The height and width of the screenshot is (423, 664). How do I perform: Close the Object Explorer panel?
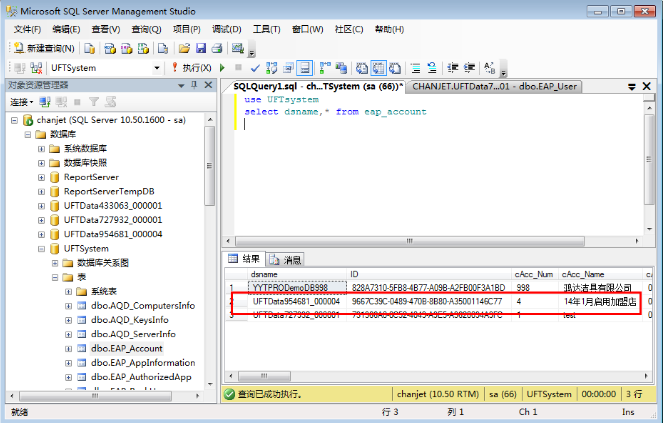(208, 85)
